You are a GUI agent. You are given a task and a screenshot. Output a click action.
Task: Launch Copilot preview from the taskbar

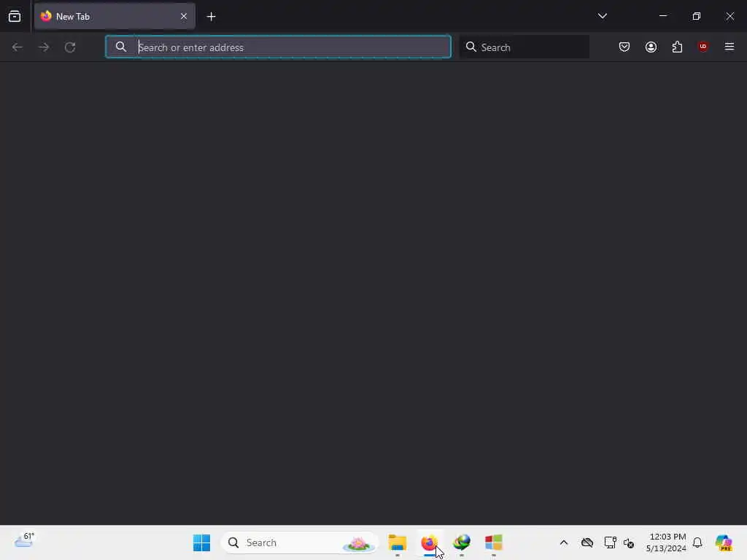pos(724,542)
